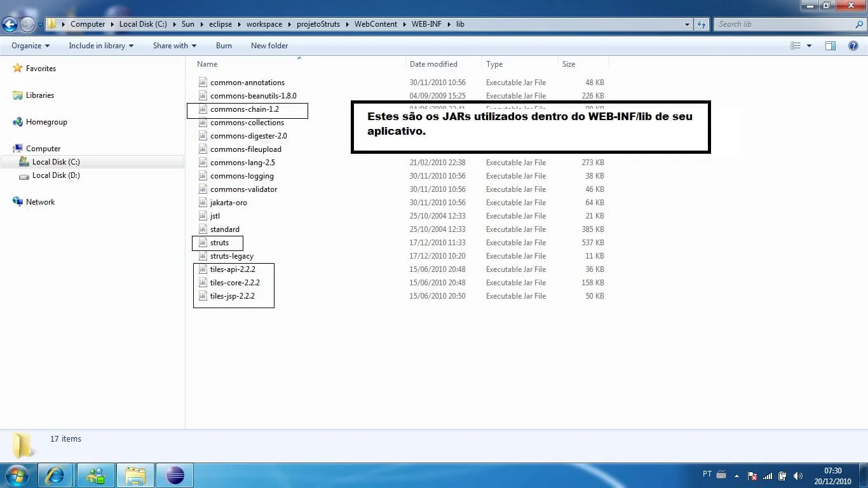
Task: Click the jakarta-oro jar file icon
Action: (203, 203)
